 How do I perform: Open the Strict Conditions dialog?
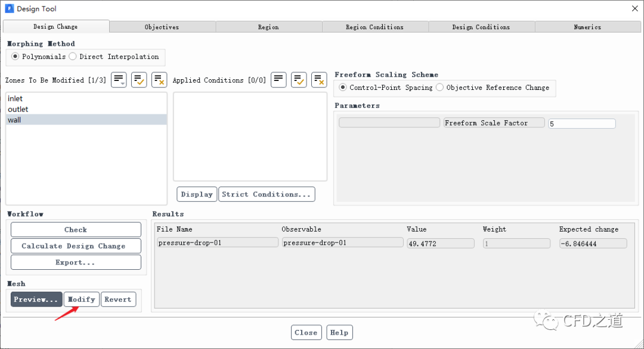click(267, 194)
